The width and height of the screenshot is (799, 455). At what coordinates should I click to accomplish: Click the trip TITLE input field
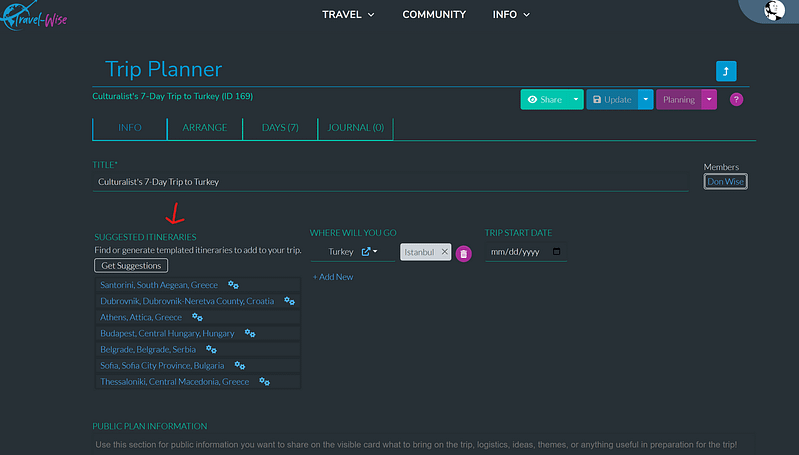coord(390,182)
